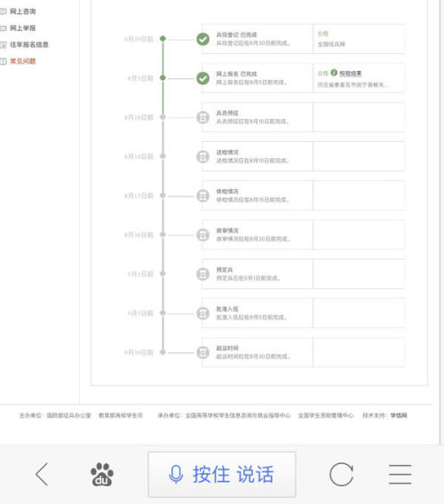Image resolution: width=444 pixels, height=504 pixels.
Task: Click the hourglass icon for 兵员预征
Action: coord(203,117)
